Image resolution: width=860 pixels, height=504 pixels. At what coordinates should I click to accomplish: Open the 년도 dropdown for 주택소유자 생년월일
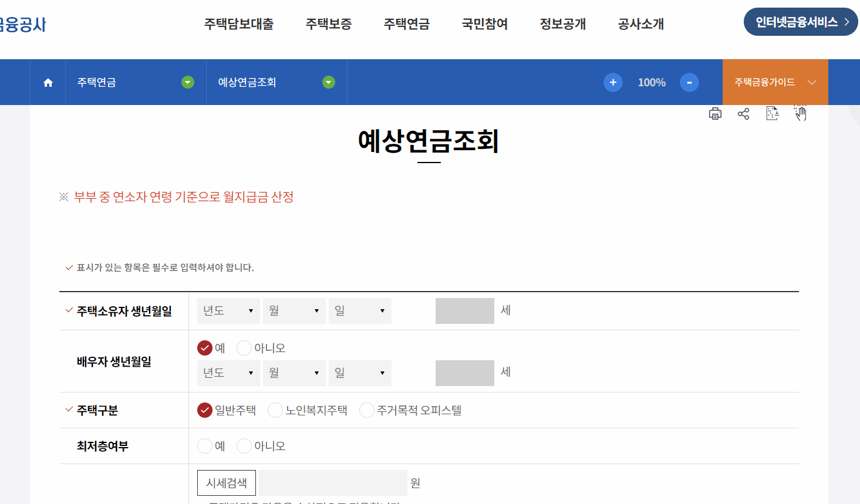228,311
